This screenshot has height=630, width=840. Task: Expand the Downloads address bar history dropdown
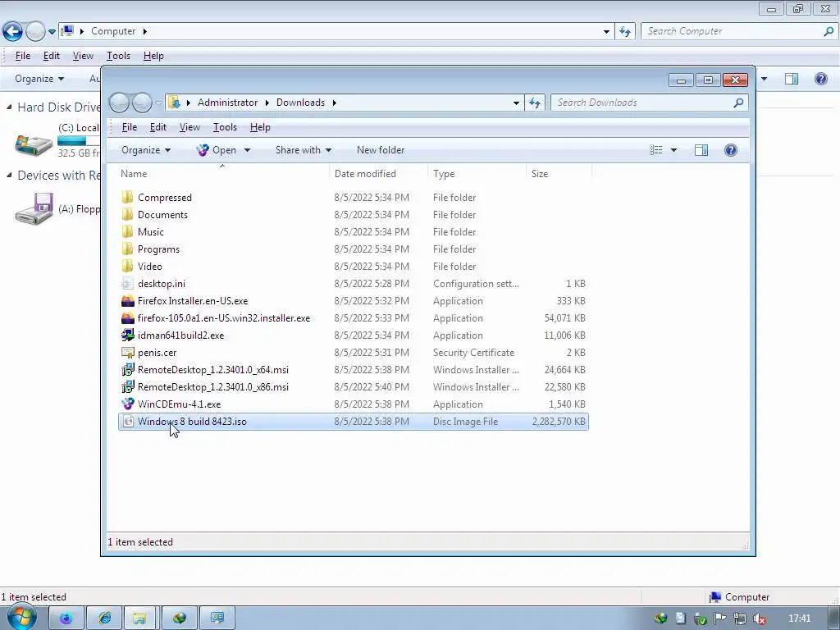516,103
